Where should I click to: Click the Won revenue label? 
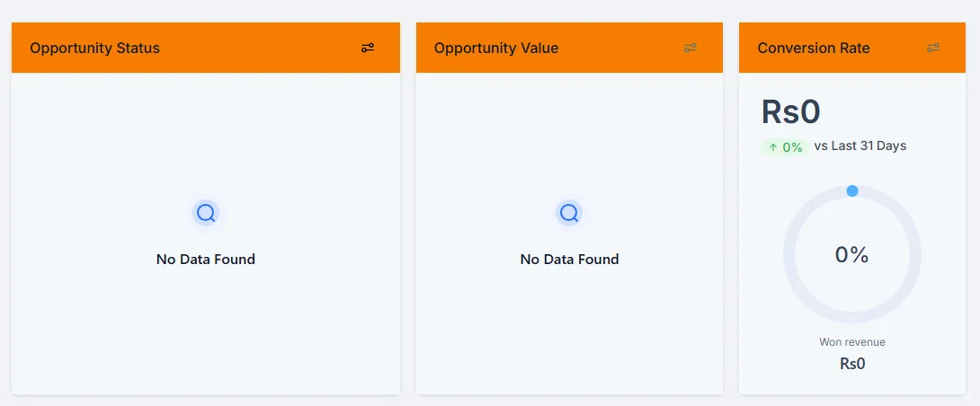(851, 341)
